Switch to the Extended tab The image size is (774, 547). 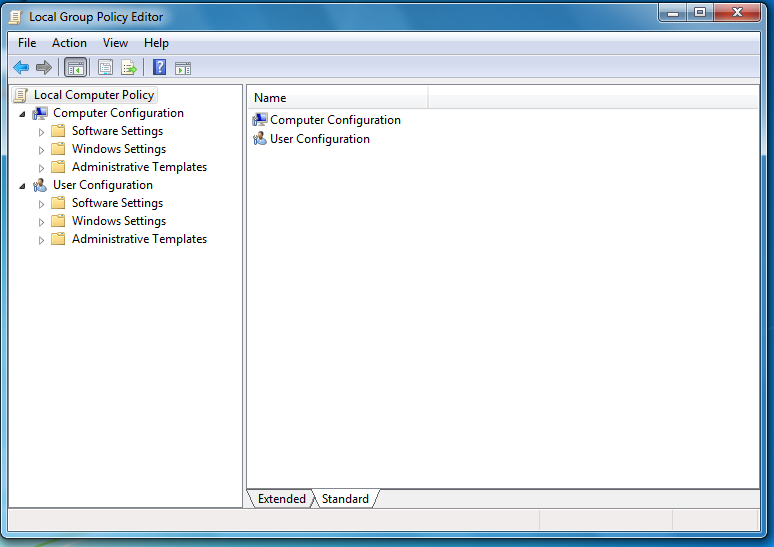point(282,499)
